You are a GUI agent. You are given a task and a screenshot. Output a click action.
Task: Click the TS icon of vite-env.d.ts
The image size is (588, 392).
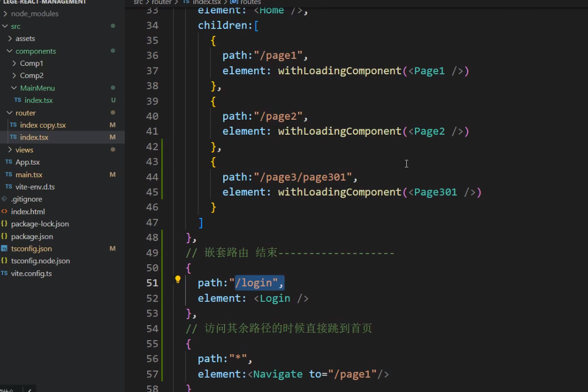[x=8, y=187]
